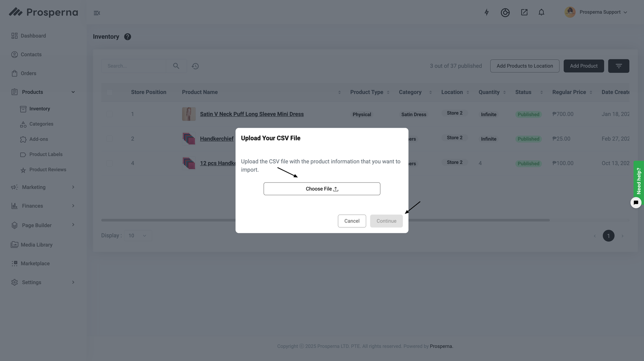Select checkbox for 12 pcs Handkerchief row

(109, 163)
